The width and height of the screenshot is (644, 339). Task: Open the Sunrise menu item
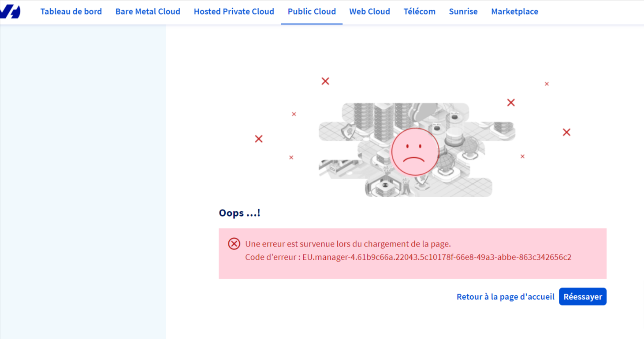[463, 11]
